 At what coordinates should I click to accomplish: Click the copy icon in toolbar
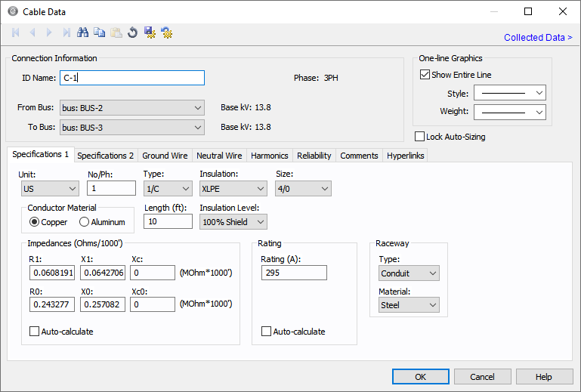tap(99, 32)
